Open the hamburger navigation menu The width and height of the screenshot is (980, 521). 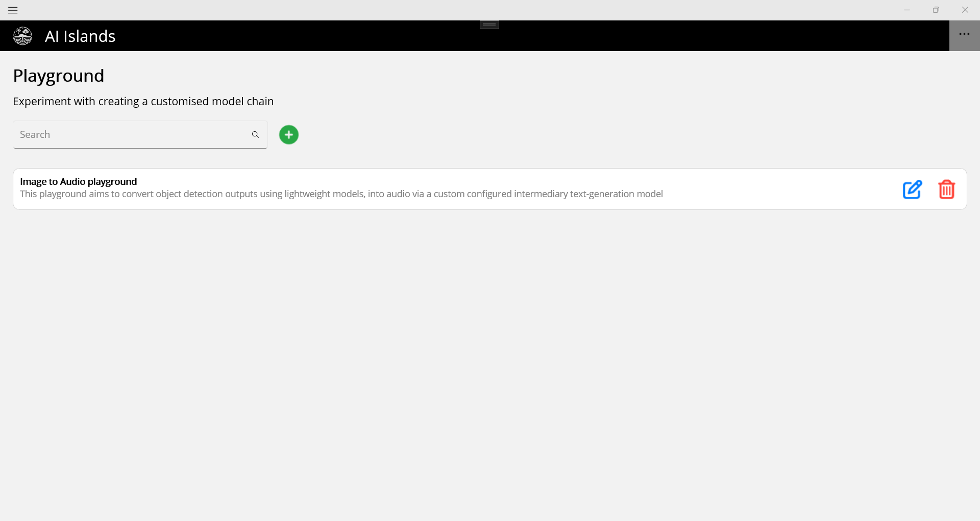tap(13, 10)
